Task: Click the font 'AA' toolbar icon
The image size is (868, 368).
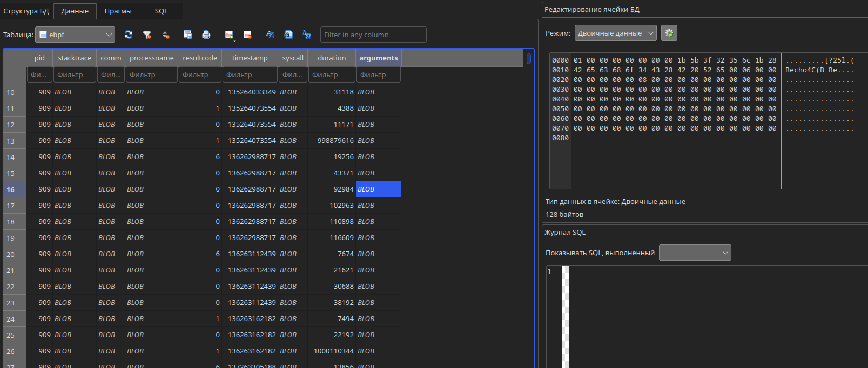Action: click(270, 35)
